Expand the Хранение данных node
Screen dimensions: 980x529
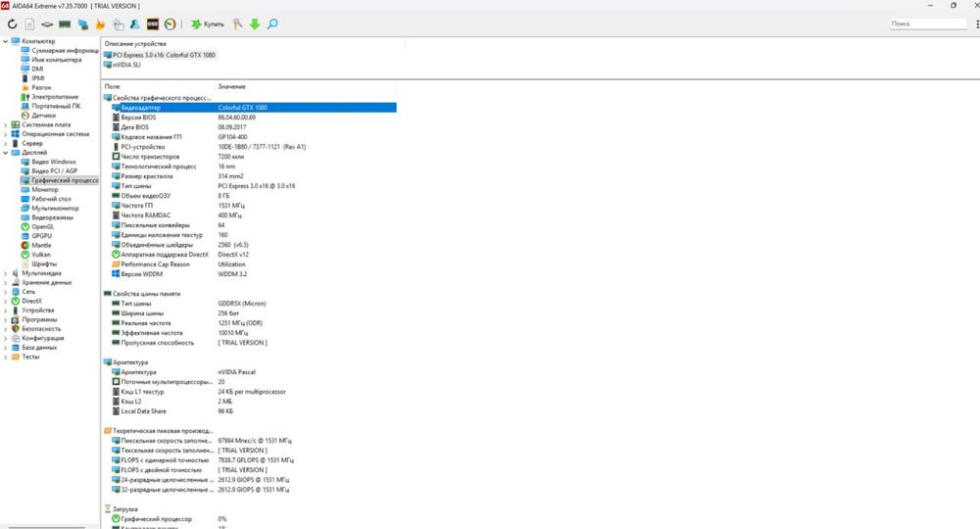pos(6,283)
